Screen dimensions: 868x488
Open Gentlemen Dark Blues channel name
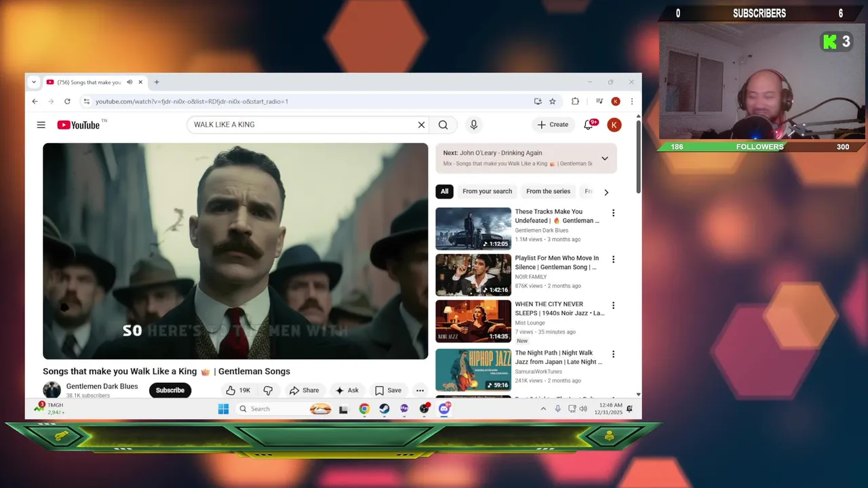coord(102,386)
